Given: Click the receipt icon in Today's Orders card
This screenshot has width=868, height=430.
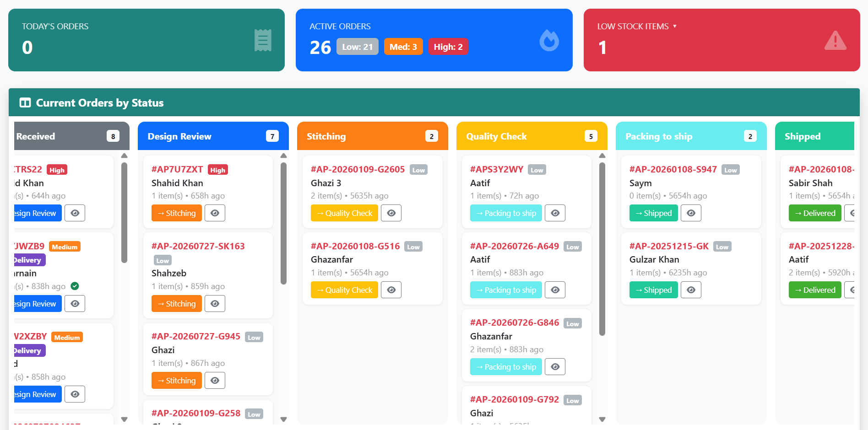Looking at the screenshot, I should [263, 40].
